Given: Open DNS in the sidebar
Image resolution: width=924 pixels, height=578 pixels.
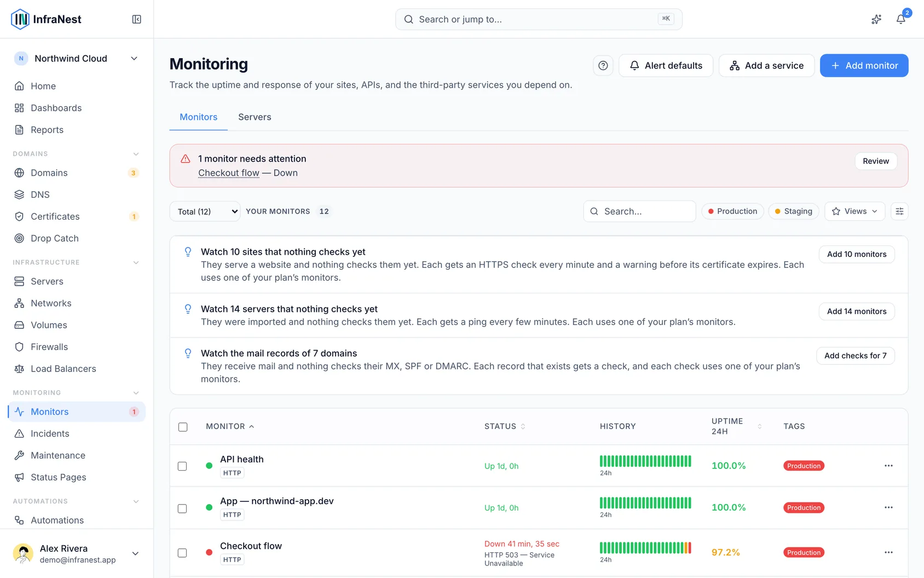Looking at the screenshot, I should click(77, 194).
